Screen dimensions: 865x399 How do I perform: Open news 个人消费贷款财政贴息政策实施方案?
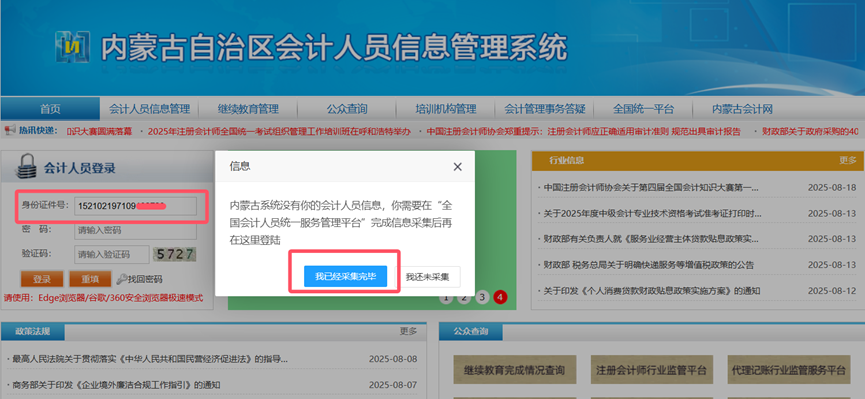(x=652, y=290)
